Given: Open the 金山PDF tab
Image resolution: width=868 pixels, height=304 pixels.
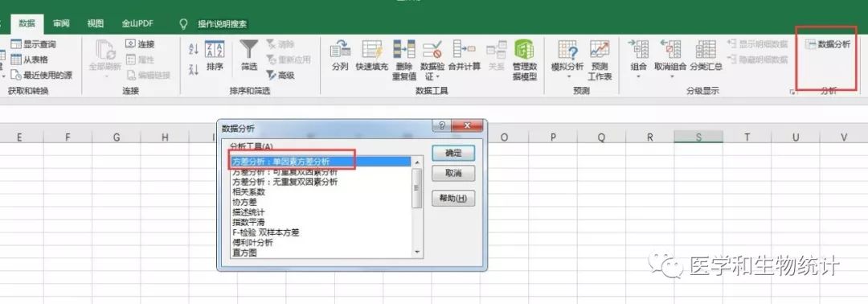Looking at the screenshot, I should 137,24.
